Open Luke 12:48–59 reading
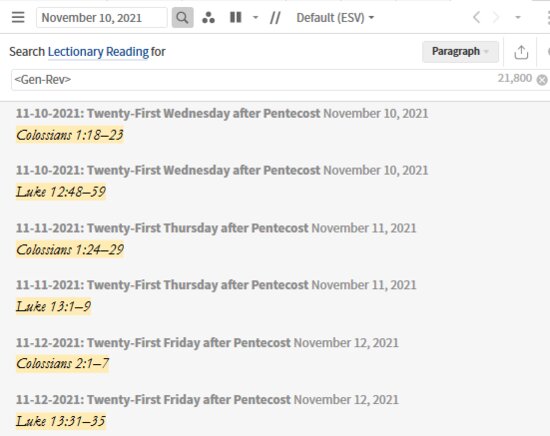The width and height of the screenshot is (550, 436). pos(61,192)
